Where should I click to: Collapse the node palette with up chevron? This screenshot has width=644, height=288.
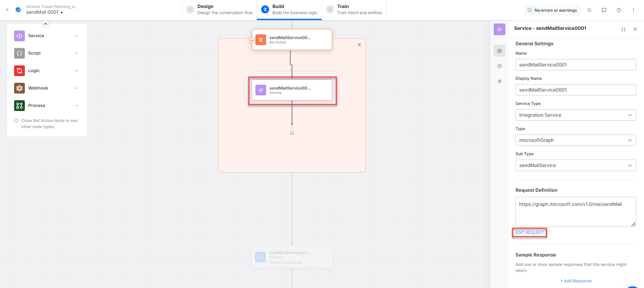[x=46, y=24]
